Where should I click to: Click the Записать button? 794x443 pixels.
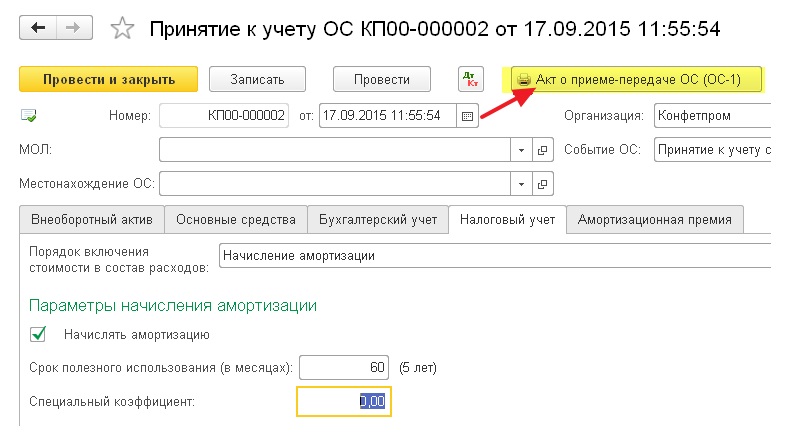click(257, 79)
